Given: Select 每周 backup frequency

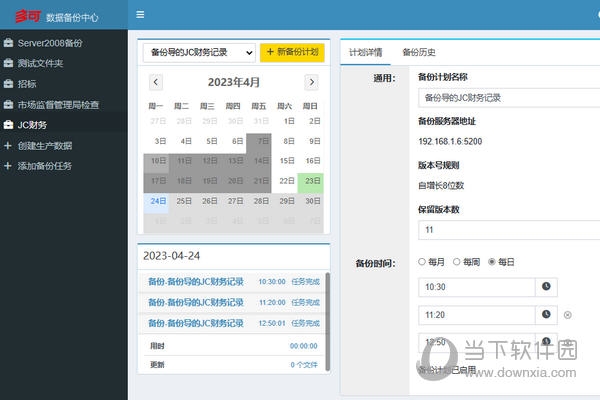Looking at the screenshot, I should (457, 262).
